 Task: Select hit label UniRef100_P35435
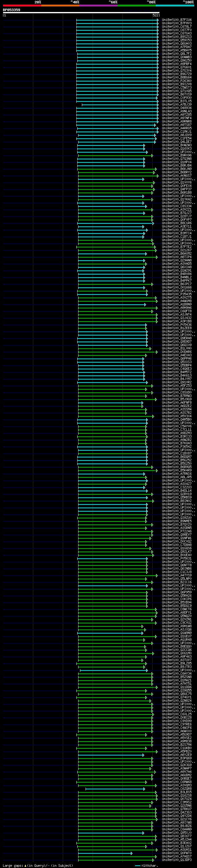[x=177, y=294]
